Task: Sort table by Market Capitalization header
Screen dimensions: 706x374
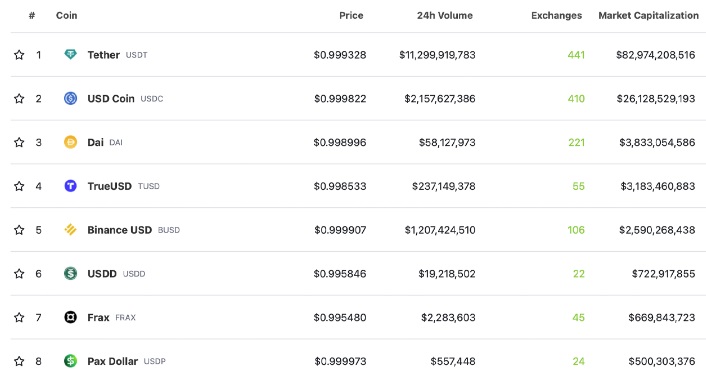Action: [648, 15]
